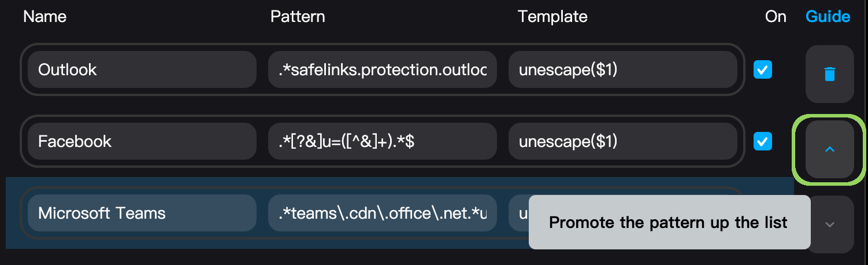
Task: Delete the Outlook pattern with trash icon
Action: click(x=829, y=74)
